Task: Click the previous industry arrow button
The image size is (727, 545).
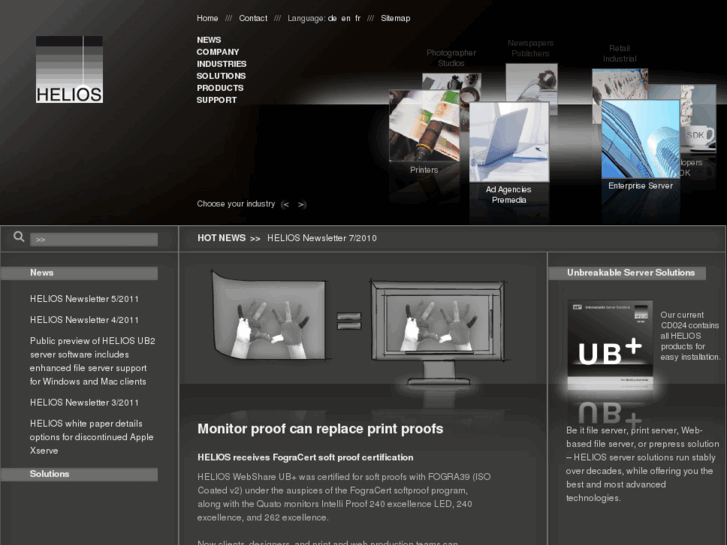Action: pyautogui.click(x=286, y=205)
